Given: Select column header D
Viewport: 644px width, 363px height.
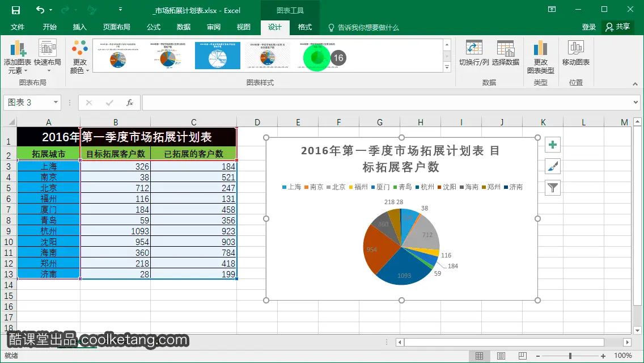Looking at the screenshot, I should (x=257, y=122).
